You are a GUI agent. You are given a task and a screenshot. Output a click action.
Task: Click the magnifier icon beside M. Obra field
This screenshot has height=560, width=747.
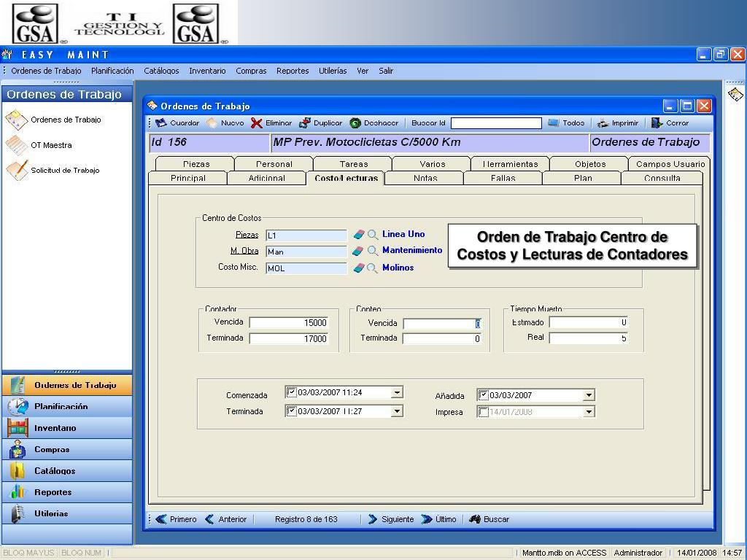pyautogui.click(x=373, y=251)
